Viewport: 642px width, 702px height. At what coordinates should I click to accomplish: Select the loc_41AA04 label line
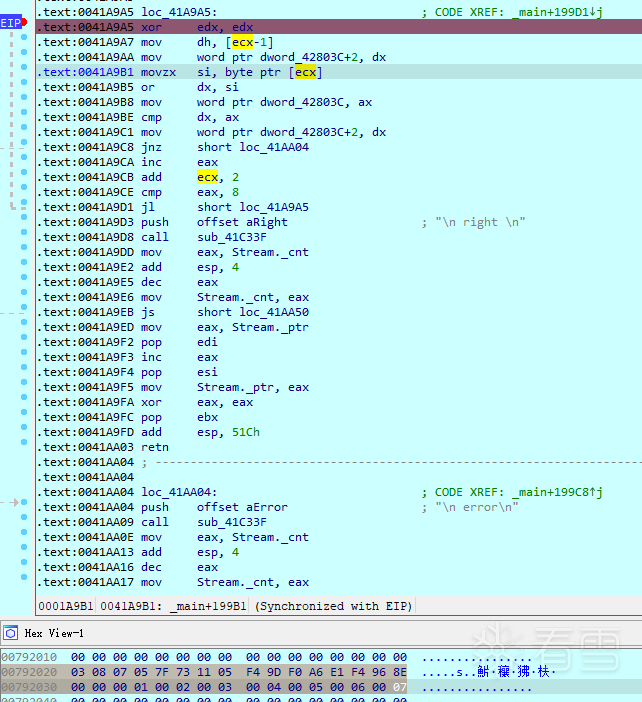point(179,492)
